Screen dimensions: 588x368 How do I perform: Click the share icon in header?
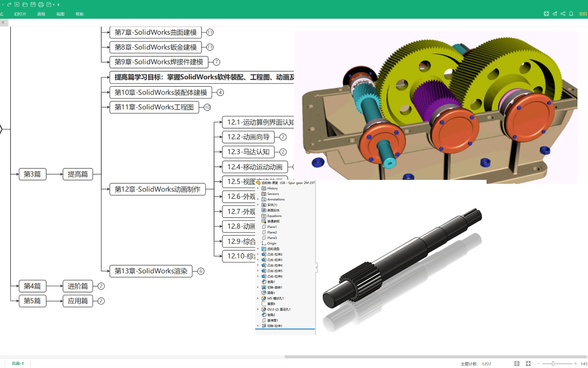coord(563,14)
